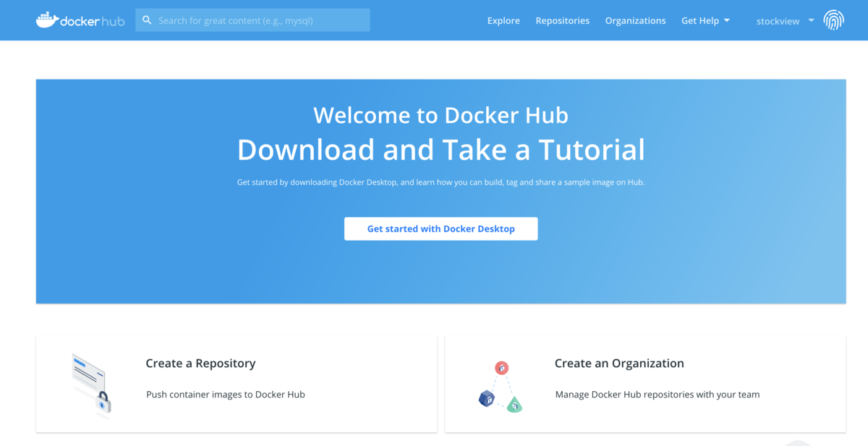Click the arrow next to stockview
This screenshot has height=446, width=868.
click(x=811, y=20)
